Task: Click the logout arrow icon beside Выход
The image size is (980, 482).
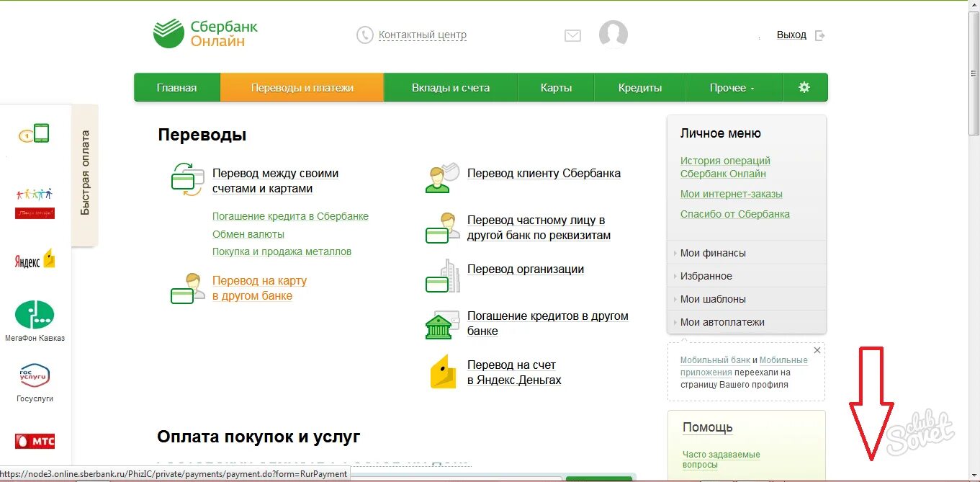Action: (819, 35)
